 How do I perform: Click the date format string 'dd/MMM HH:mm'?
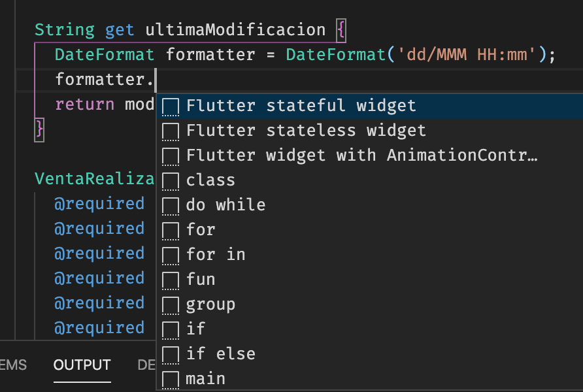click(469, 54)
